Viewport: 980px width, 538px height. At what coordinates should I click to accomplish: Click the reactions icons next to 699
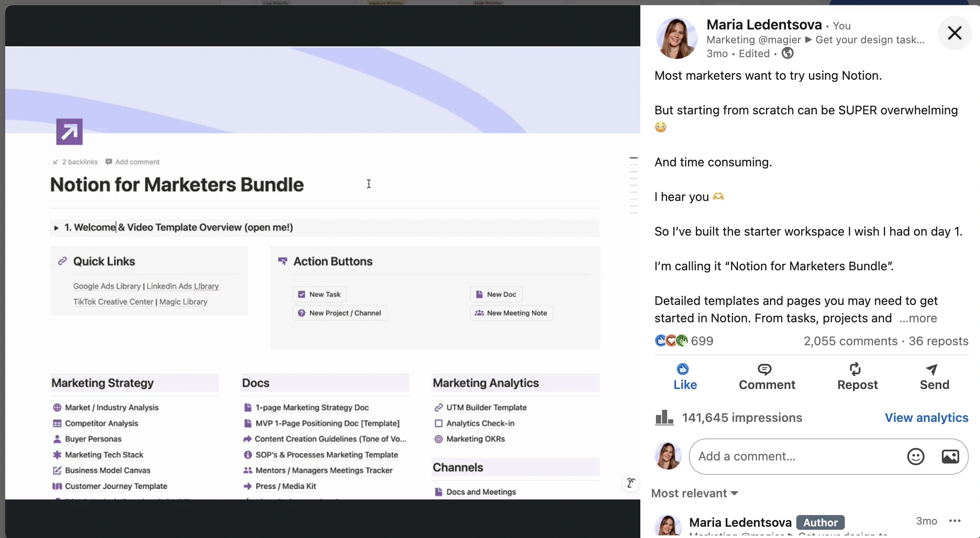click(671, 341)
